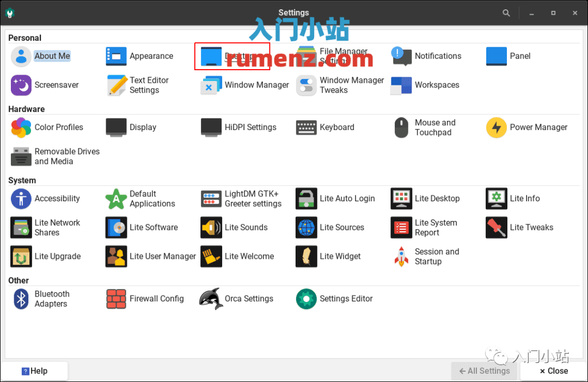Open Mouse and Touchpad settings
588x382 pixels.
point(425,127)
